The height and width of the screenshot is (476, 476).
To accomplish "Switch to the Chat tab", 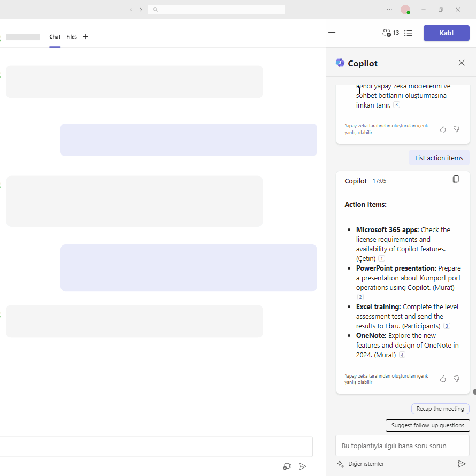I will pyautogui.click(x=55, y=37).
